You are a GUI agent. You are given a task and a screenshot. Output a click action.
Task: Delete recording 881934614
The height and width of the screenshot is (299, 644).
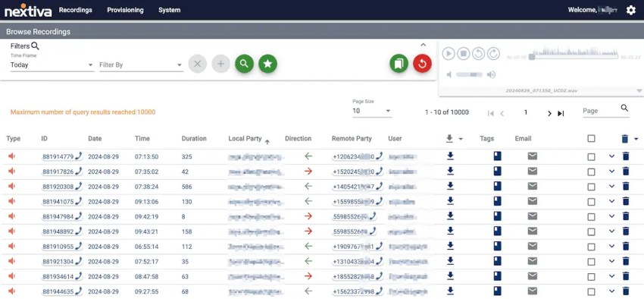tap(626, 276)
